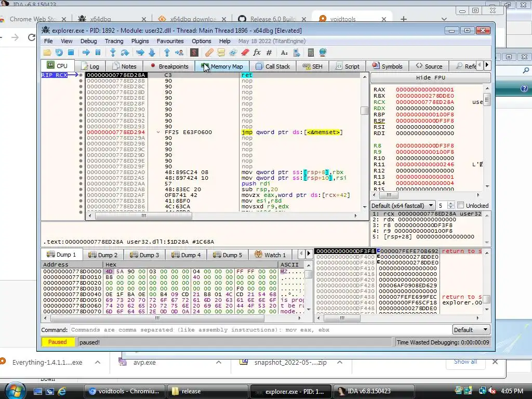The image size is (532, 399).
Task: Click the Functions fx icon
Action: pyautogui.click(x=257, y=52)
